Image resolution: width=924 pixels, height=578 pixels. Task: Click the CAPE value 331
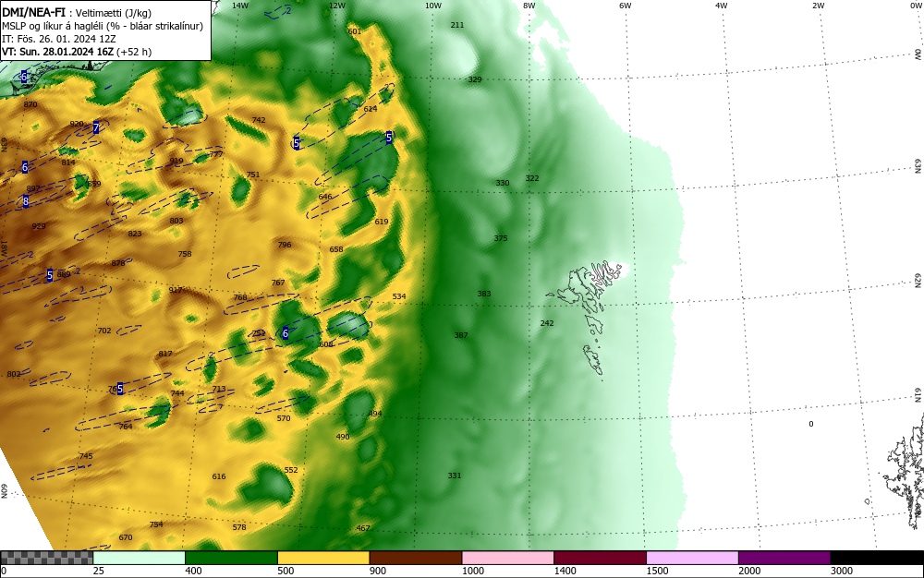click(455, 476)
